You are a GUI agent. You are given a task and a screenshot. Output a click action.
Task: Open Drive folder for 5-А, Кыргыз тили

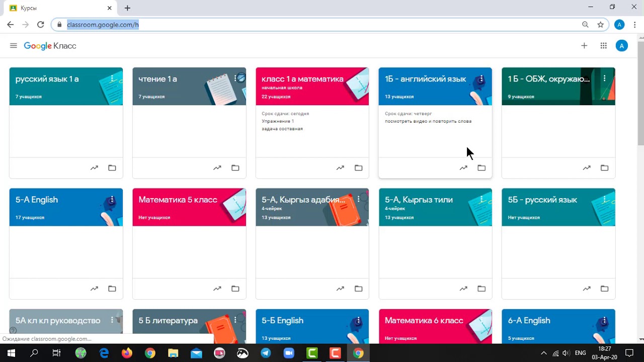tap(481, 289)
